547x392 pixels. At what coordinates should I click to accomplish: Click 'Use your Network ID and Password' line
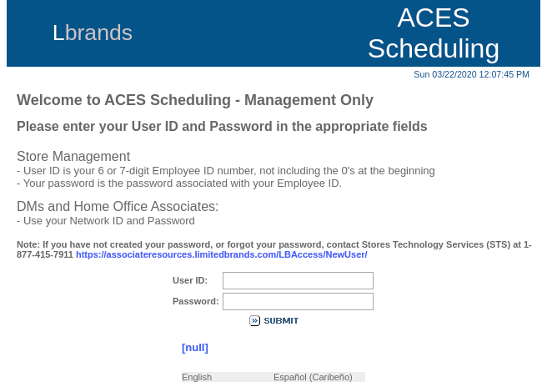point(106,221)
